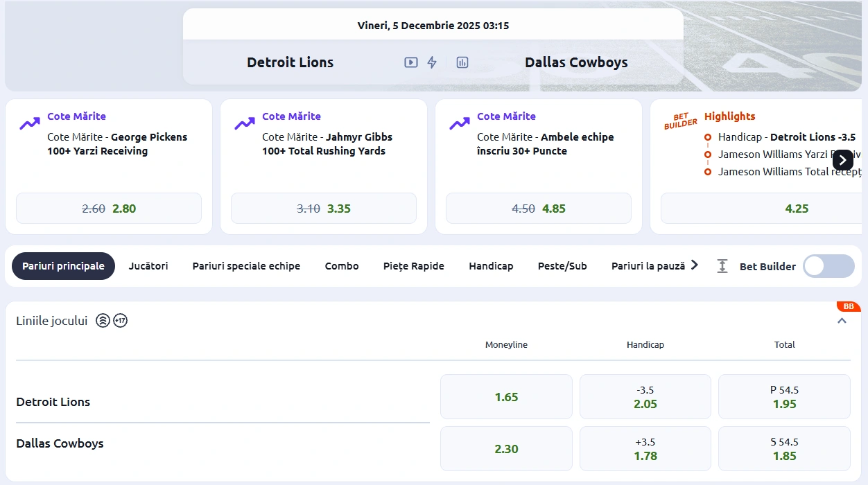Image resolution: width=868 pixels, height=485 pixels.
Task: Switch to the Jucători tab
Action: click(148, 265)
